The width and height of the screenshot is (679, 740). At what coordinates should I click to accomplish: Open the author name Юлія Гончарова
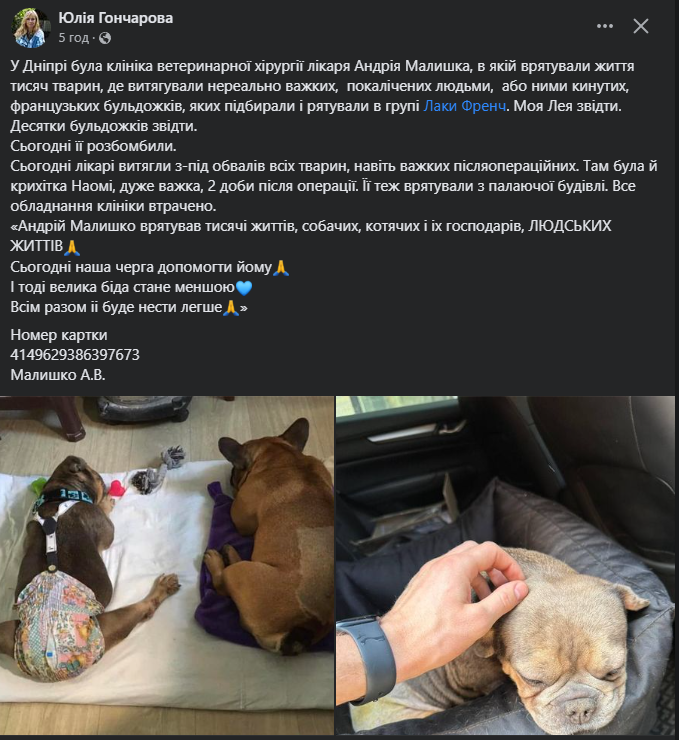(116, 18)
